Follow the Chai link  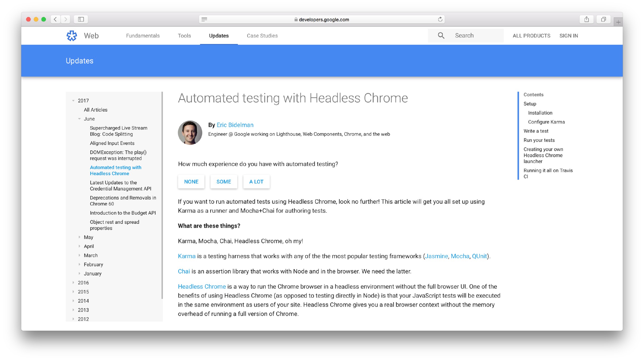(x=184, y=271)
